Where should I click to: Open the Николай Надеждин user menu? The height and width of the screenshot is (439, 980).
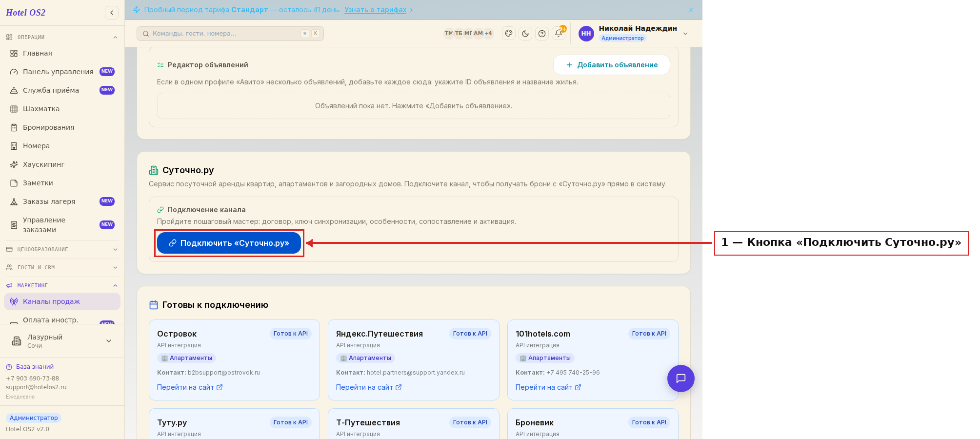coord(634,33)
